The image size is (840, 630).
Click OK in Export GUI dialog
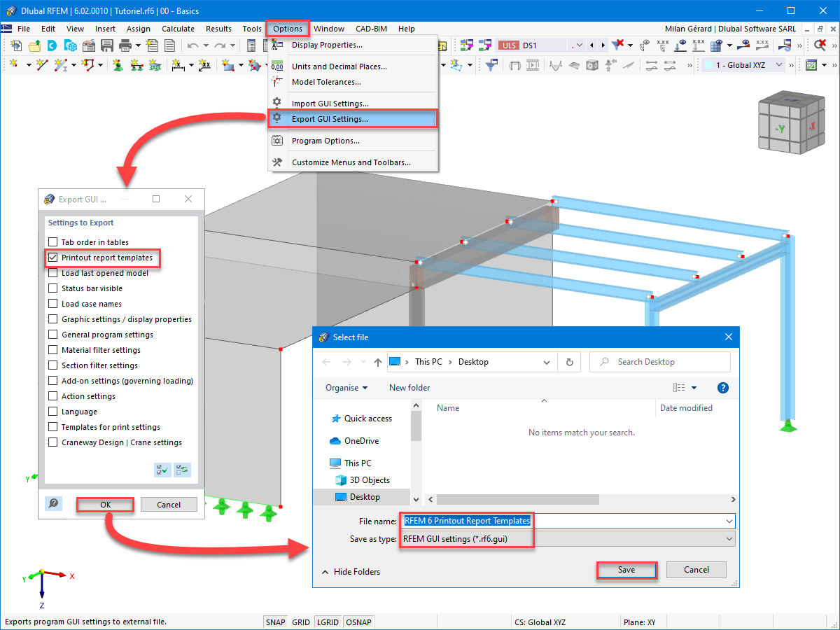coord(105,504)
